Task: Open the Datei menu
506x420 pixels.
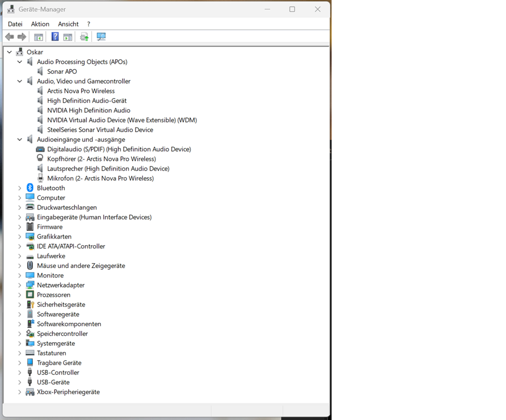Action: pyautogui.click(x=15, y=24)
